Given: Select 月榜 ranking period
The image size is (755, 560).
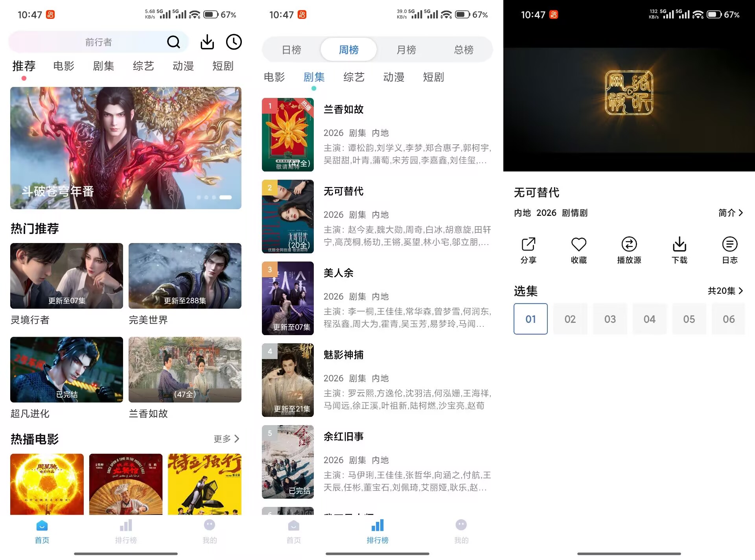Looking at the screenshot, I should [406, 50].
